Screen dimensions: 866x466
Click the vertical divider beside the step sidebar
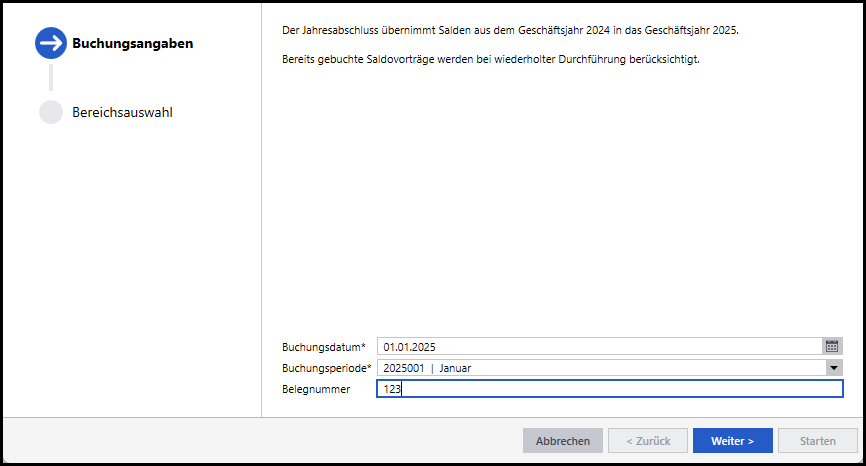[x=261, y=210]
